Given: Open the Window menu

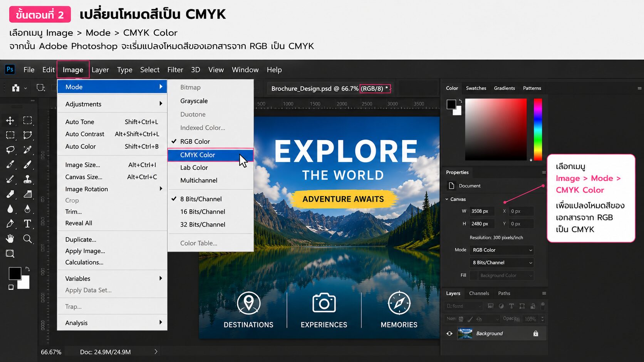Looking at the screenshot, I should click(245, 70).
